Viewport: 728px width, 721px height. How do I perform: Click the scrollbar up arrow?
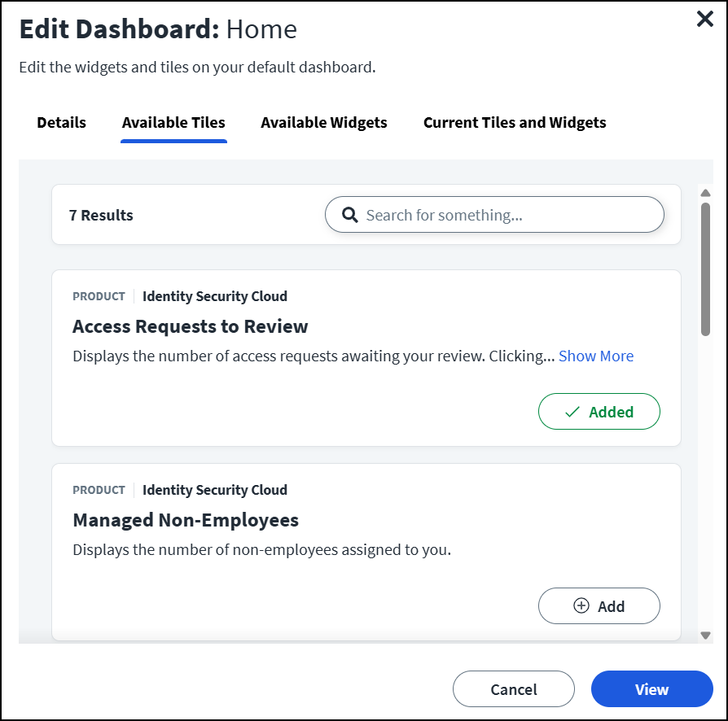pyautogui.click(x=705, y=193)
